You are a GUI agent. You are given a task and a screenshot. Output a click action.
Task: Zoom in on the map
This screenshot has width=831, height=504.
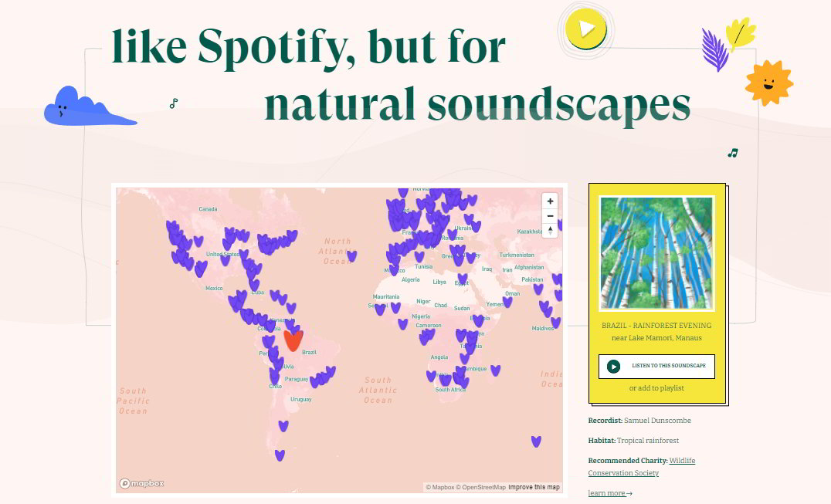(x=550, y=201)
